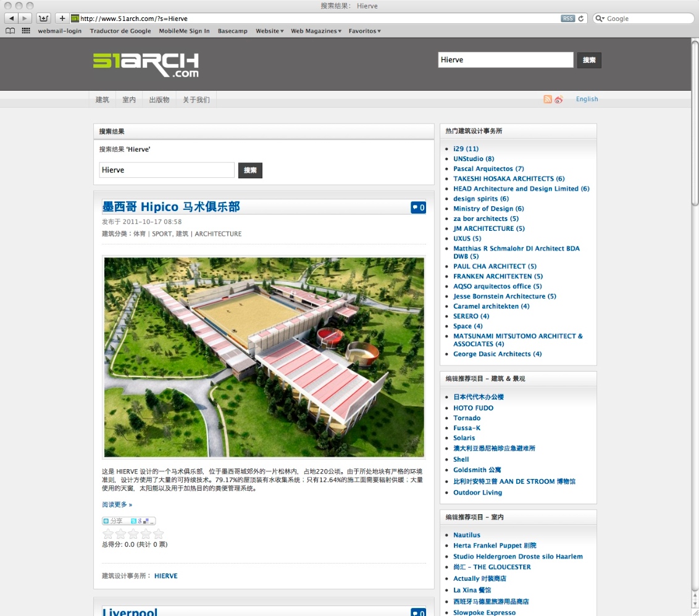699x616 pixels.
Task: Open the orange RSS feed icon
Action: click(x=548, y=99)
